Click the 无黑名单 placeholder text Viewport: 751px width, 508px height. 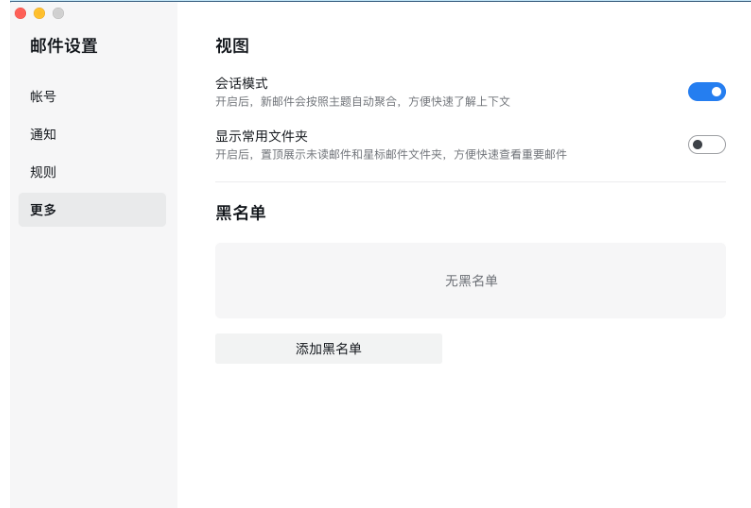pyautogui.click(x=471, y=281)
